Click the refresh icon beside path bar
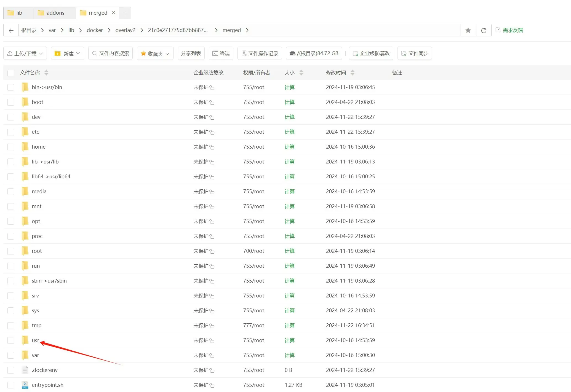This screenshot has width=571, height=392. click(x=484, y=30)
